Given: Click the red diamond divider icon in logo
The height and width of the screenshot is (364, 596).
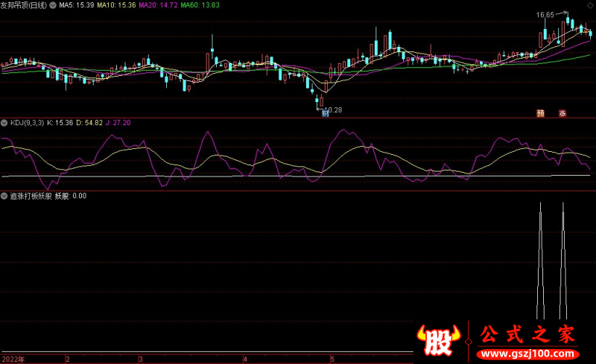Looking at the screenshot, I should [x=469, y=342].
